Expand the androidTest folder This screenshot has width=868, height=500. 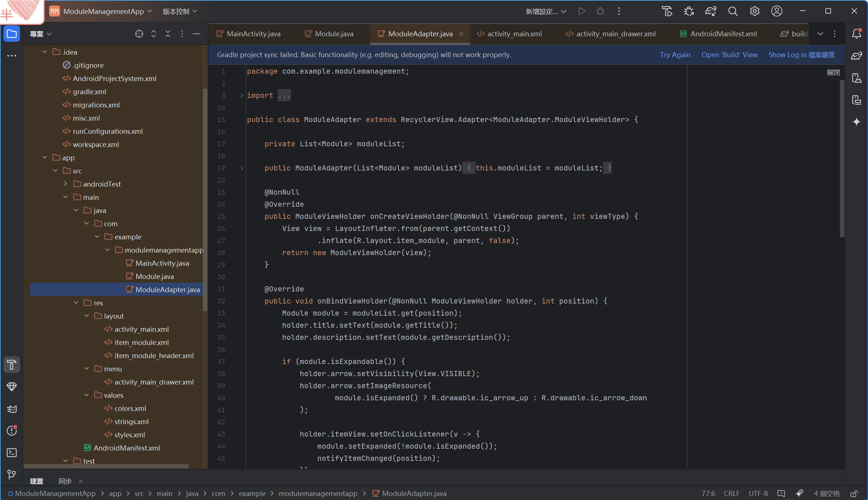[x=66, y=184]
